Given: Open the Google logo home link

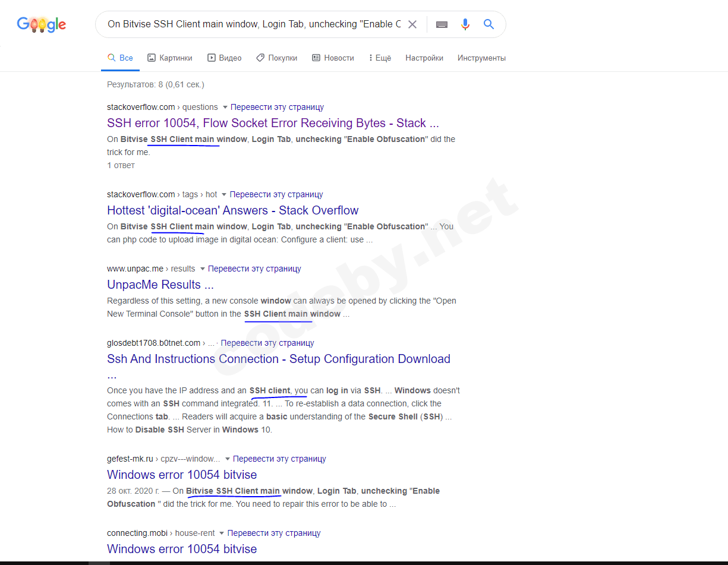Looking at the screenshot, I should coord(41,24).
